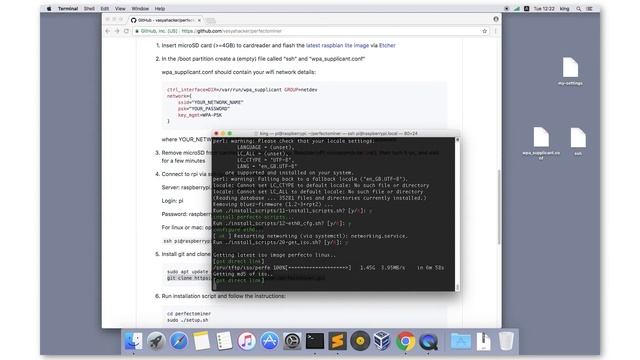Click the Chrome address bar URL

point(231,31)
